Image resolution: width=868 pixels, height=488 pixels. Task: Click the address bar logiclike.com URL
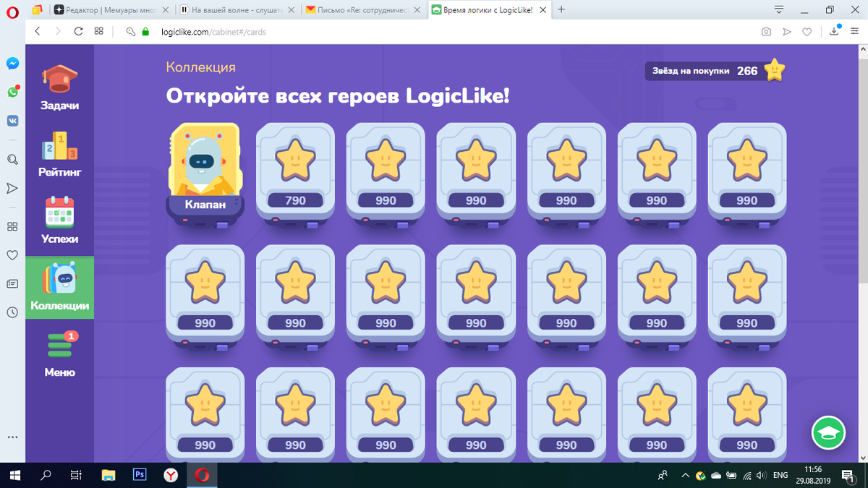(213, 32)
